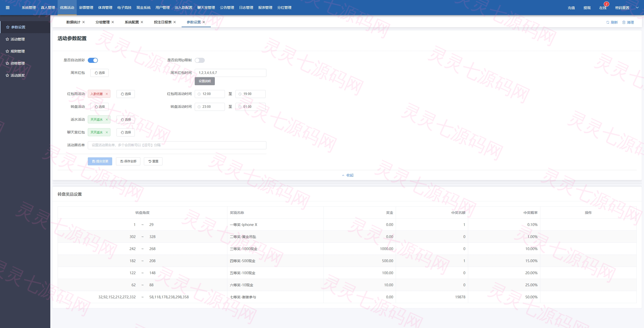Switch to the 分组管理 tab
Viewport: 644px width, 328px height.
coord(102,22)
